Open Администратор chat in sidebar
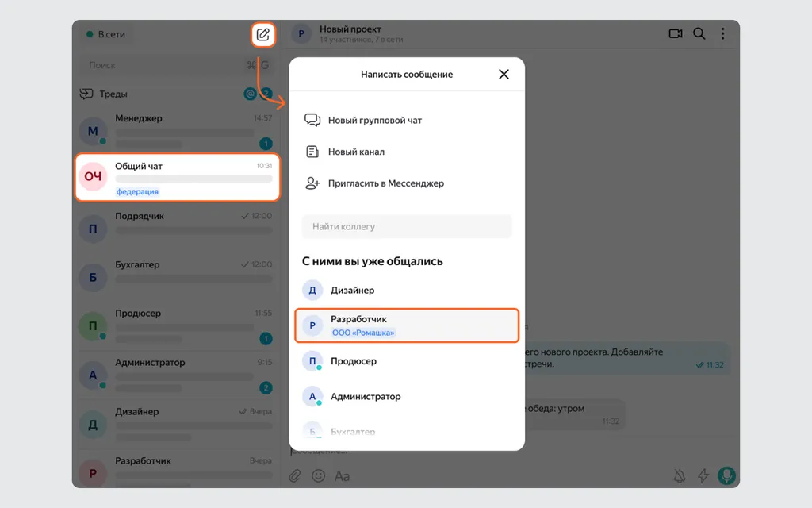Image resolution: width=812 pixels, height=508 pixels. coord(176,375)
